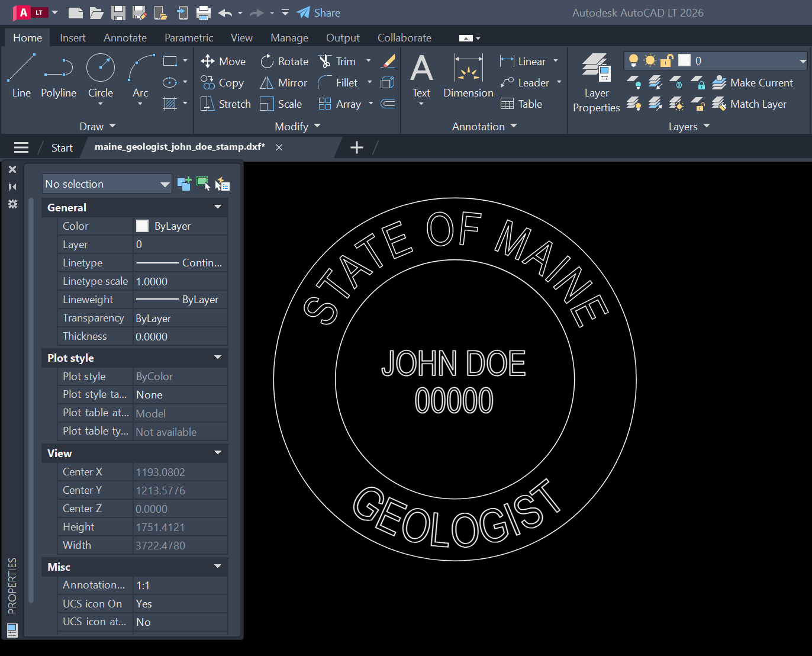Insert a Table

[521, 104]
